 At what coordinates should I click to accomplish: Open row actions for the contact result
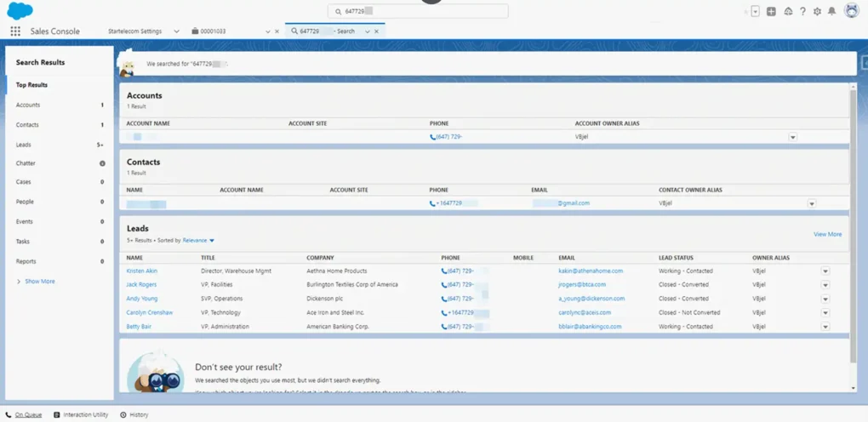click(812, 204)
